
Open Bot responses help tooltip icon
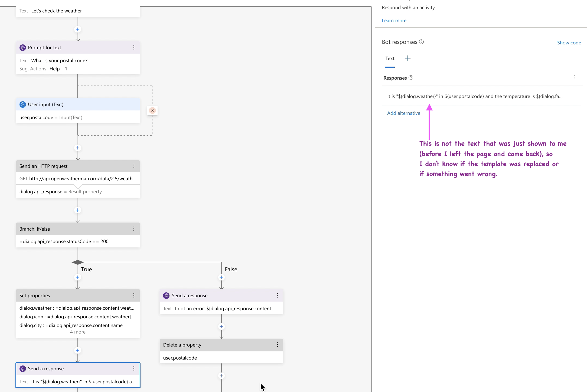422,42
